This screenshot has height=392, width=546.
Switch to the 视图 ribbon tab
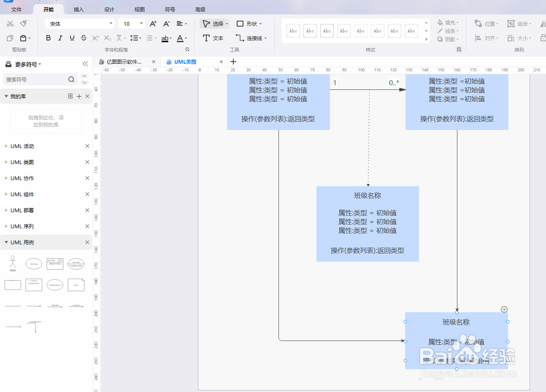(x=139, y=9)
